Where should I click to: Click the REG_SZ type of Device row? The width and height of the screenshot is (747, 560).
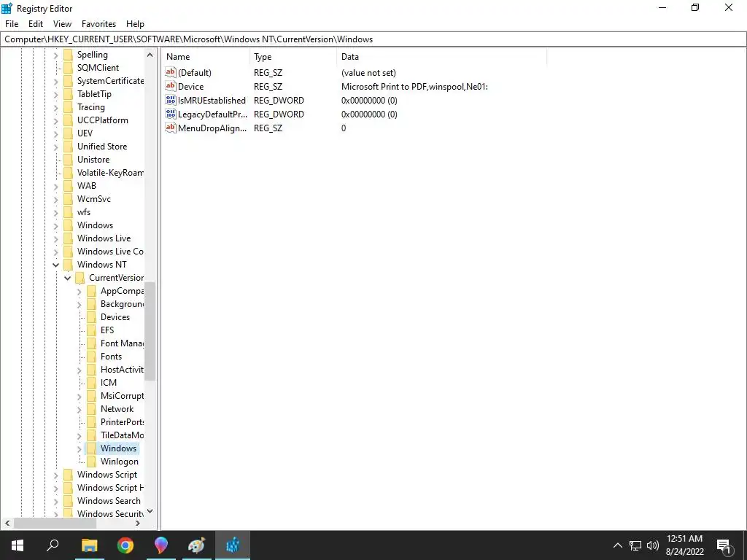[x=268, y=86]
